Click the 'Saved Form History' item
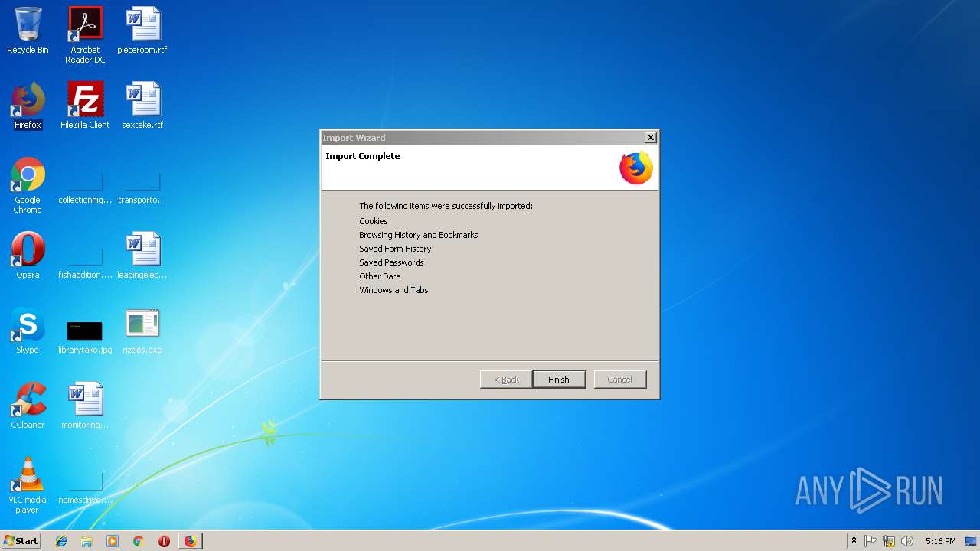The width and height of the screenshot is (980, 551). pyautogui.click(x=395, y=249)
